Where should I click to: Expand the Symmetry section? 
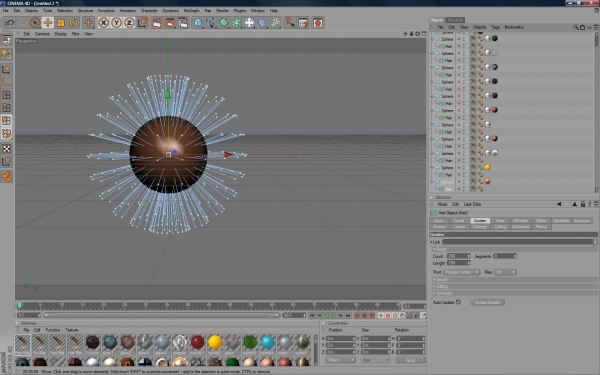(515, 293)
